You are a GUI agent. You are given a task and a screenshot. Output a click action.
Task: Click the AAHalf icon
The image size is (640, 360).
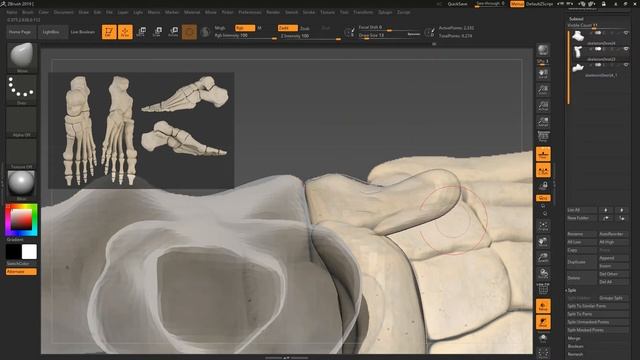[543, 122]
